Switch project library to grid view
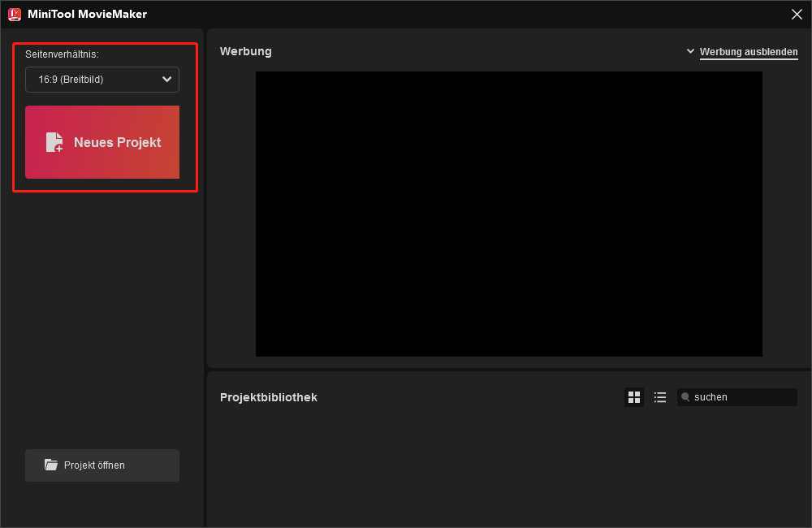 coord(634,397)
